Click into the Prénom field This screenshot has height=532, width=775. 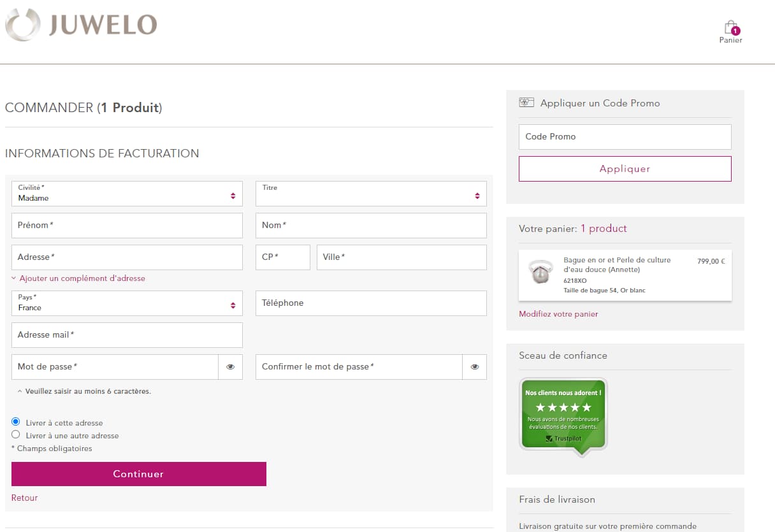click(x=127, y=226)
